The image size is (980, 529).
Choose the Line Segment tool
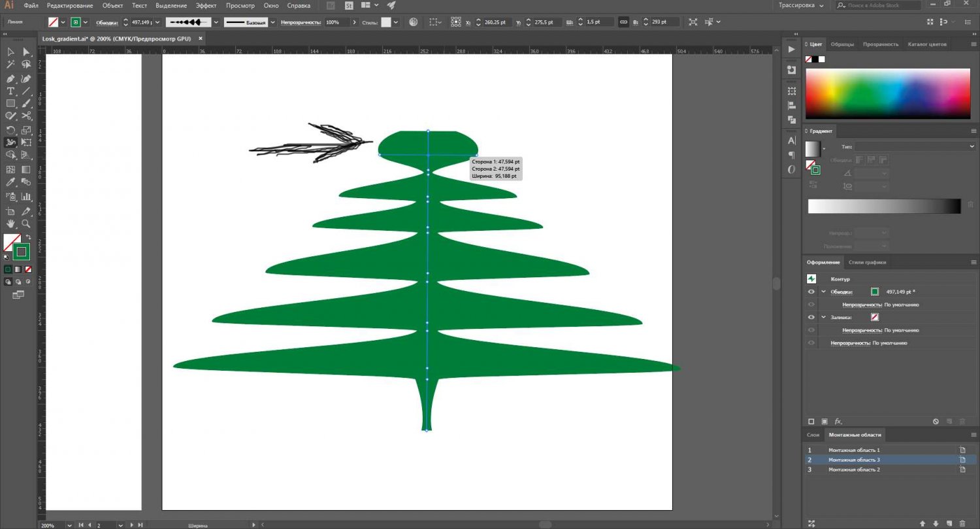click(x=26, y=91)
